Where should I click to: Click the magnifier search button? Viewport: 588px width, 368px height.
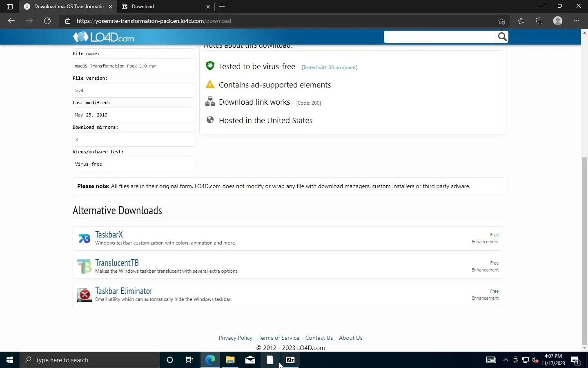pyautogui.click(x=502, y=37)
